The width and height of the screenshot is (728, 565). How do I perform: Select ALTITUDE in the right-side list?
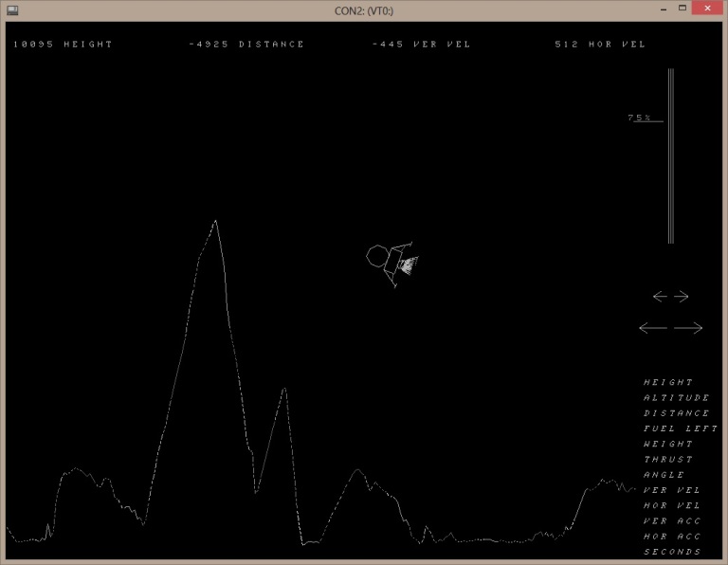point(676,398)
